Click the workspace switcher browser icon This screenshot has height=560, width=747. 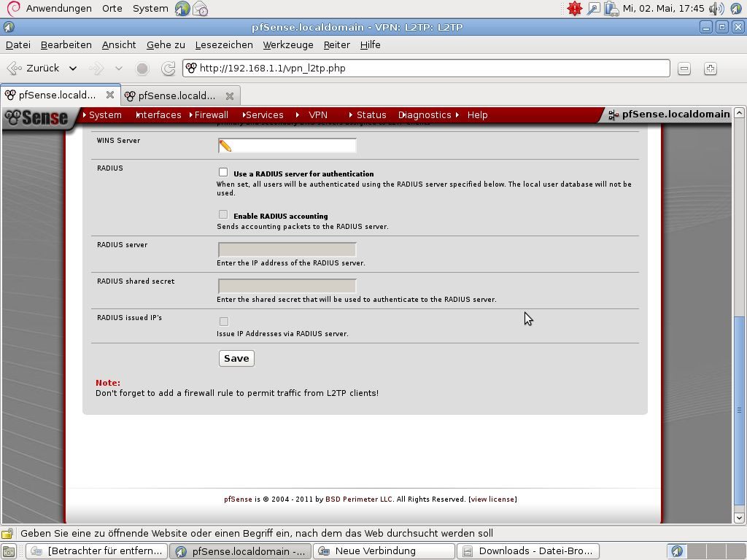(x=677, y=551)
